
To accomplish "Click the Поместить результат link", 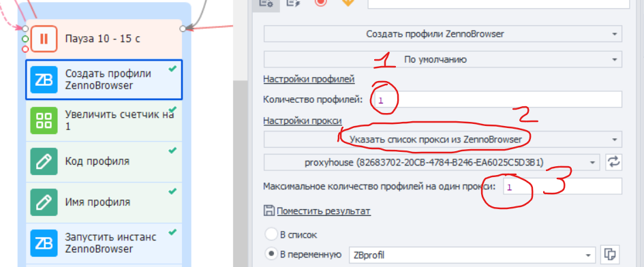I will pos(324,211).
